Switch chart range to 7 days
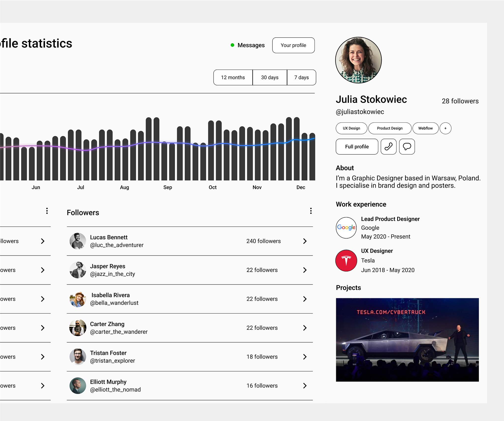The height and width of the screenshot is (421, 504). coord(301,77)
